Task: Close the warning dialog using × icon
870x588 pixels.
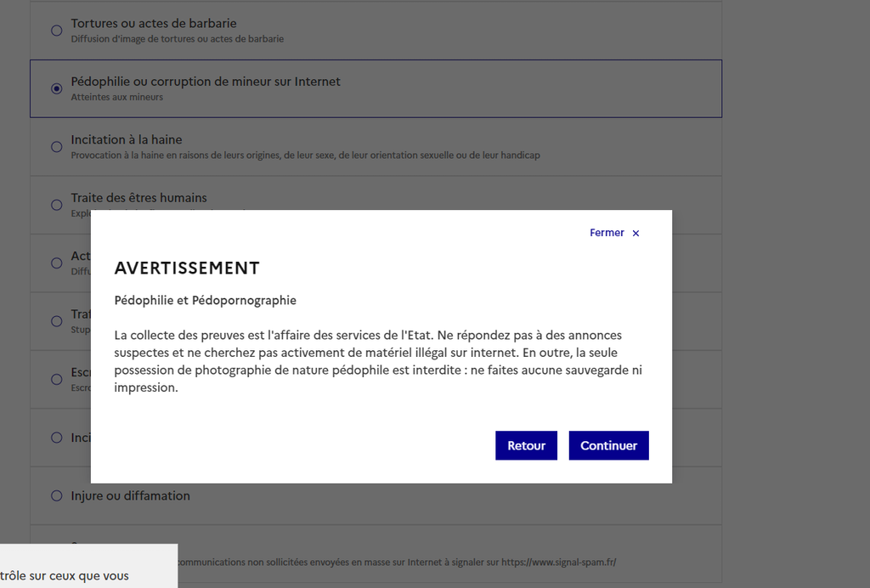Action: pyautogui.click(x=636, y=234)
